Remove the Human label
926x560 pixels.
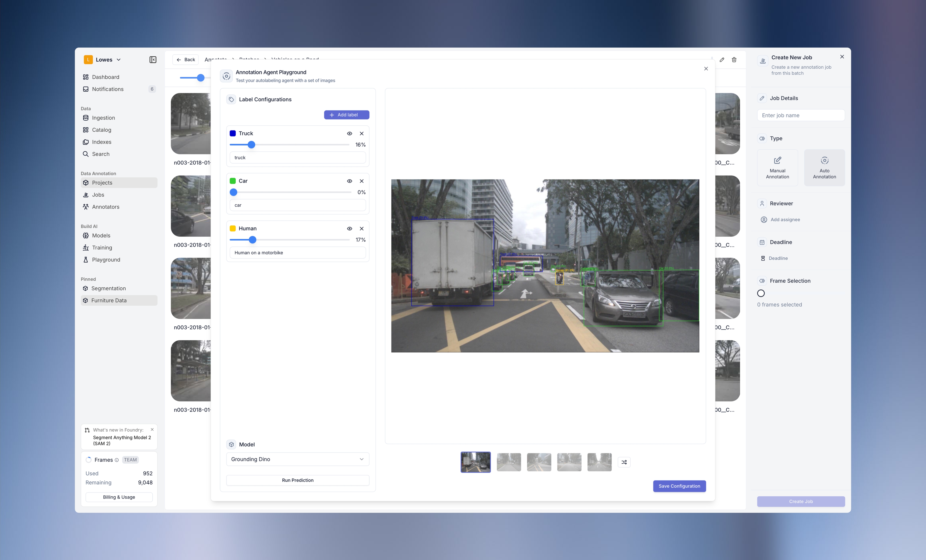click(x=361, y=228)
